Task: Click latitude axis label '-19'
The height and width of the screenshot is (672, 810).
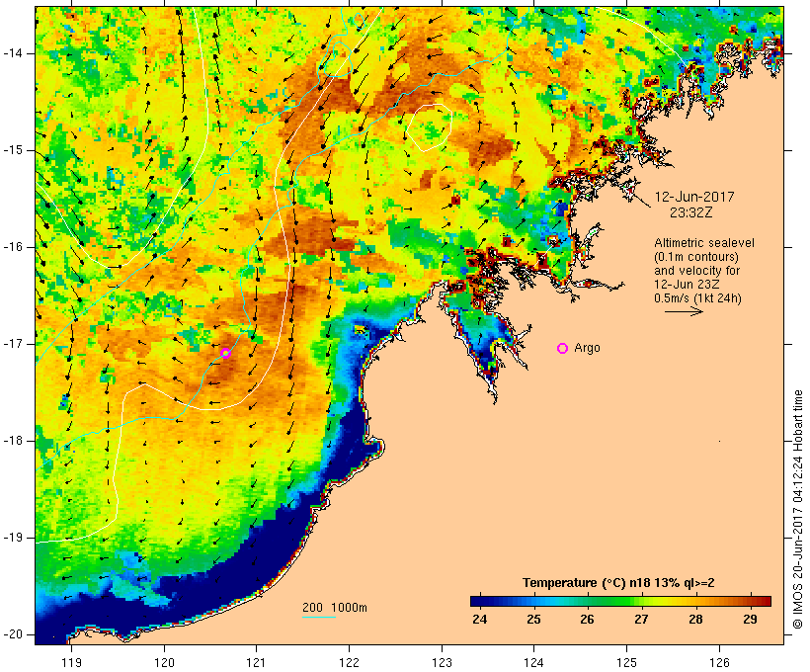Action: click(12, 538)
